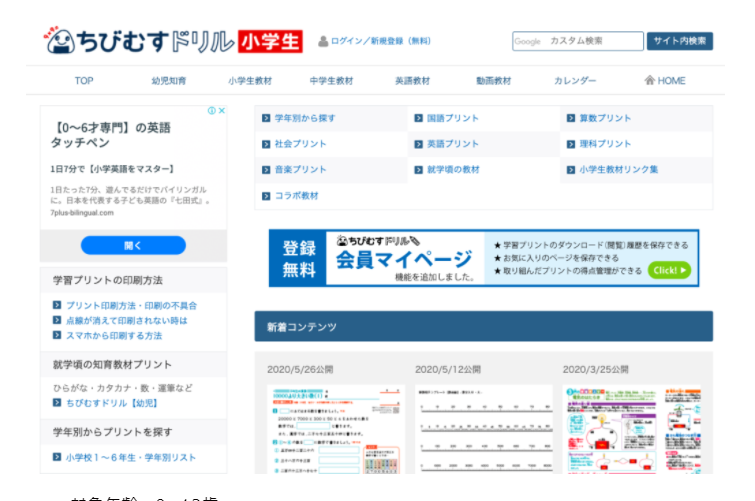Screen dimensions: 755x501
Task: Click arrow icon beside 理科プリント
Action: (571, 145)
